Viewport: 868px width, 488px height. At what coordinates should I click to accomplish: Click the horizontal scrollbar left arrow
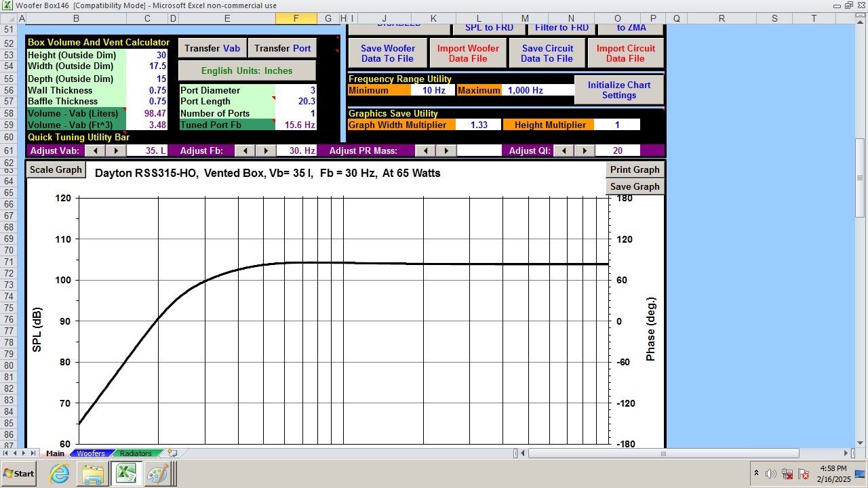click(524, 453)
